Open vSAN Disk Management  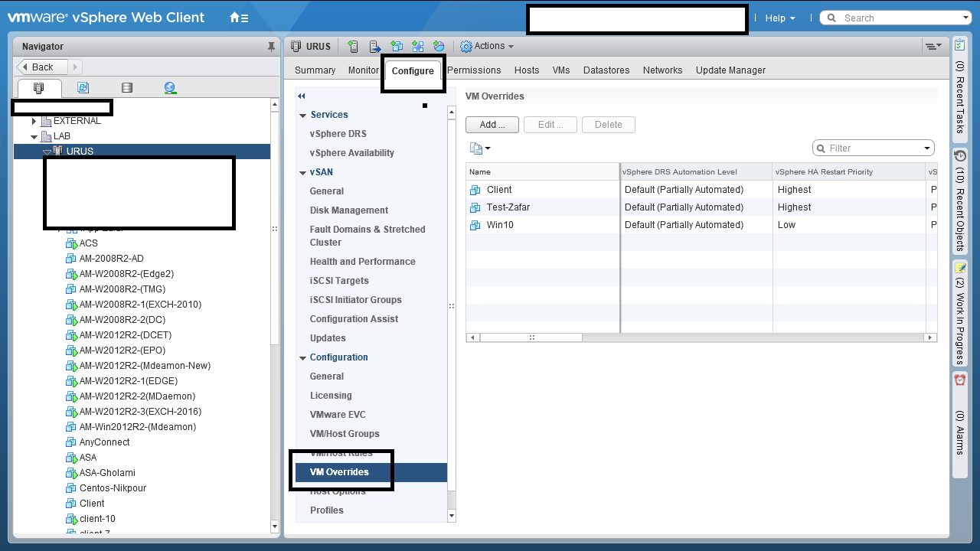click(349, 210)
